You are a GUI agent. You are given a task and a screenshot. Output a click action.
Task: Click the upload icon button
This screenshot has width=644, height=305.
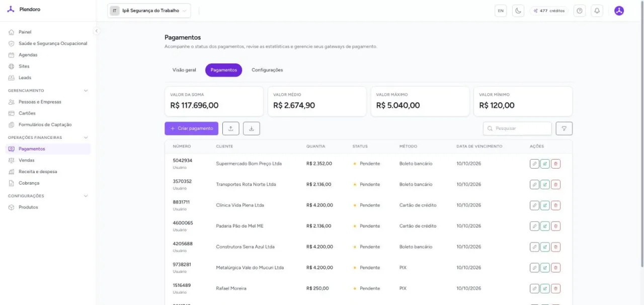(x=231, y=128)
